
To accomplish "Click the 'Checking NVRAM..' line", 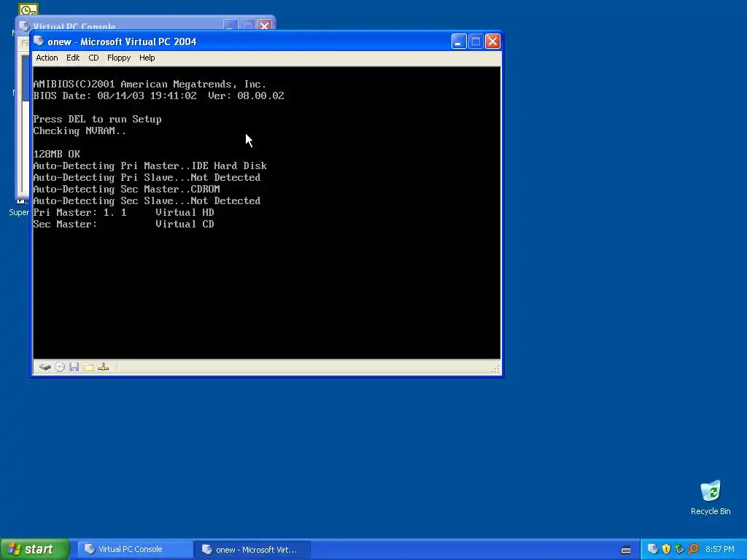I will point(80,131).
